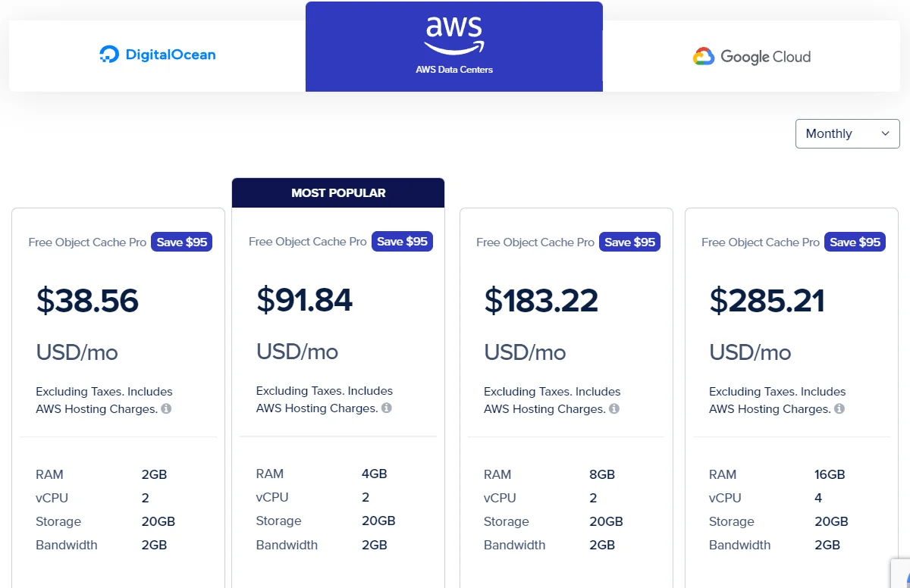Click Save $95 badge in $285.21 plan
This screenshot has width=910, height=588.
855,242
